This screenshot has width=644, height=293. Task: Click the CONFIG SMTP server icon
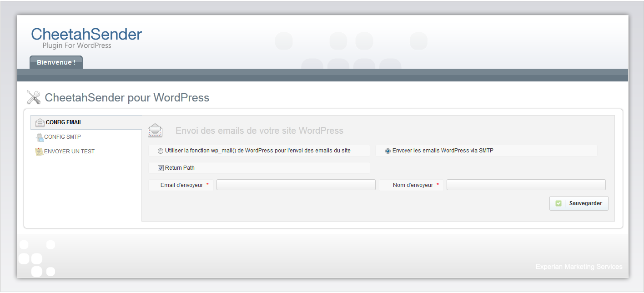point(40,137)
